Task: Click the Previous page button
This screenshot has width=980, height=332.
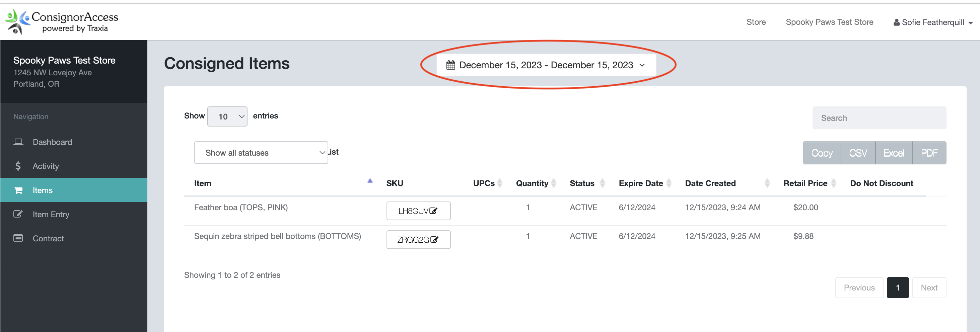Action: (x=859, y=287)
